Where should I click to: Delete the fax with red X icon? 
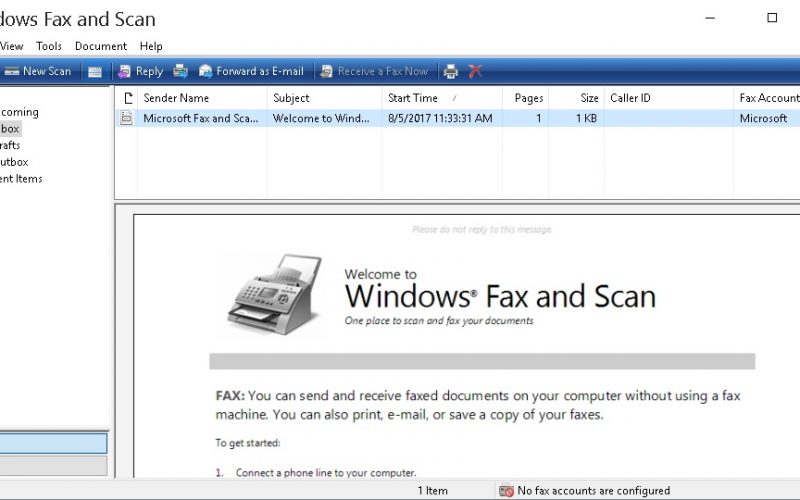click(475, 71)
